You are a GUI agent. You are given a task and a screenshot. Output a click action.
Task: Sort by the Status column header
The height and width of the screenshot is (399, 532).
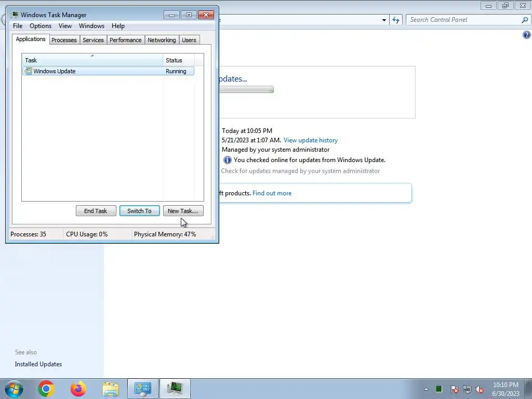179,60
